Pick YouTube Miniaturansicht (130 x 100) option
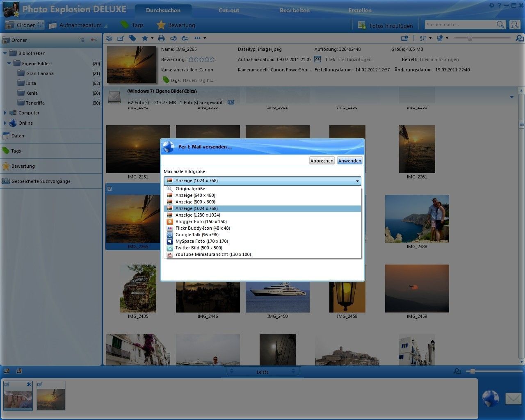This screenshot has width=525, height=420. (213, 254)
